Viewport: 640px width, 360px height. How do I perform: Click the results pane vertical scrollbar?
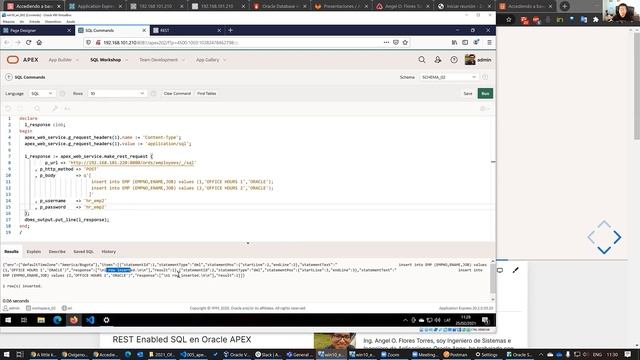click(x=493, y=278)
